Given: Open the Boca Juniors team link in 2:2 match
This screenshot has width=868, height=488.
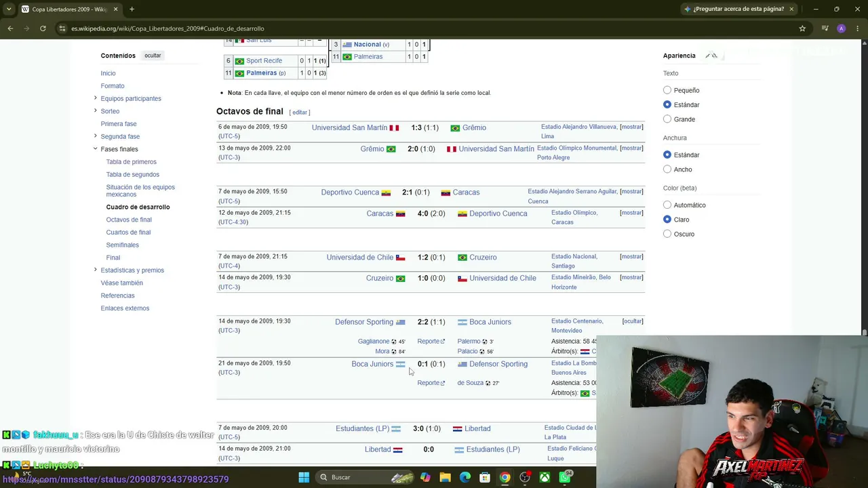Looking at the screenshot, I should pos(490,322).
